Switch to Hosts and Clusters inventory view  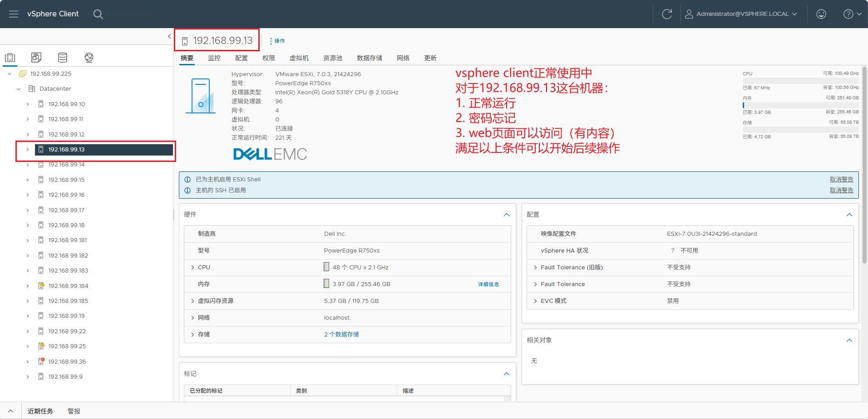[10, 58]
